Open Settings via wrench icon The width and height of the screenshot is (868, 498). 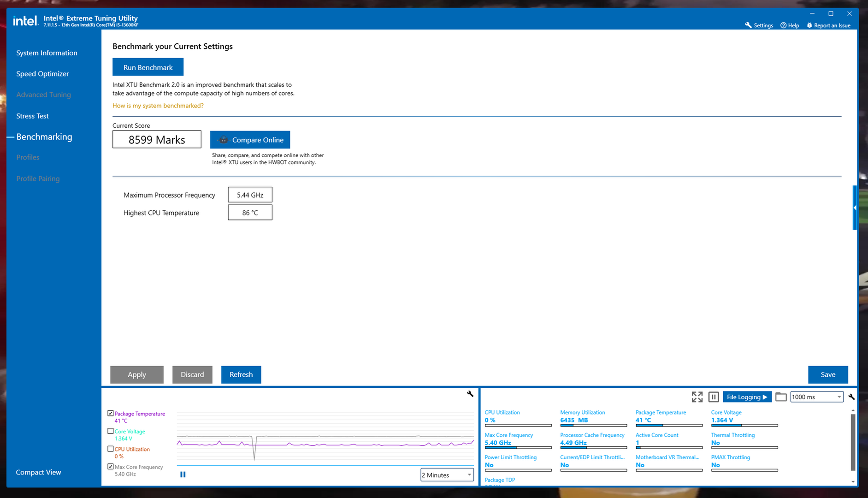click(748, 25)
